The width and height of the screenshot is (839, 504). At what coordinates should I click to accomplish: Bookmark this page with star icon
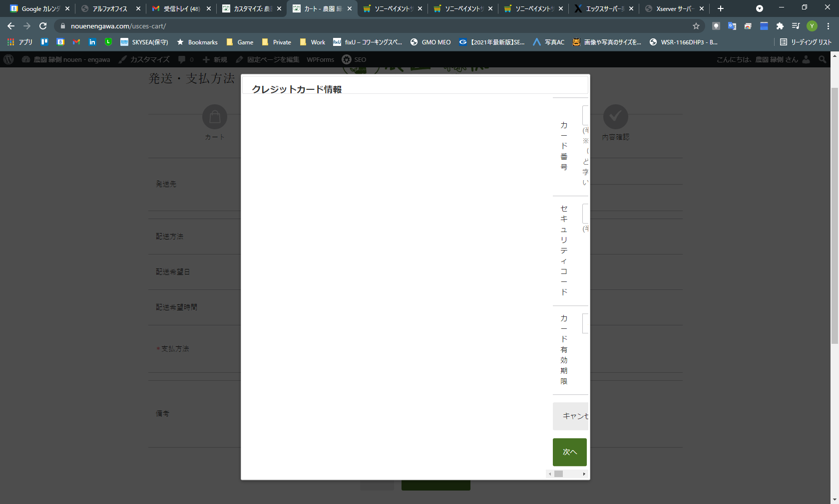[x=696, y=26]
